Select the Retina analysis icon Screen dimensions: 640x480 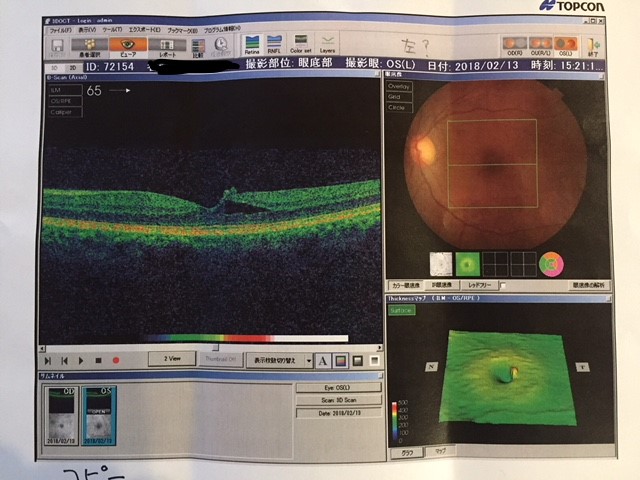point(252,45)
